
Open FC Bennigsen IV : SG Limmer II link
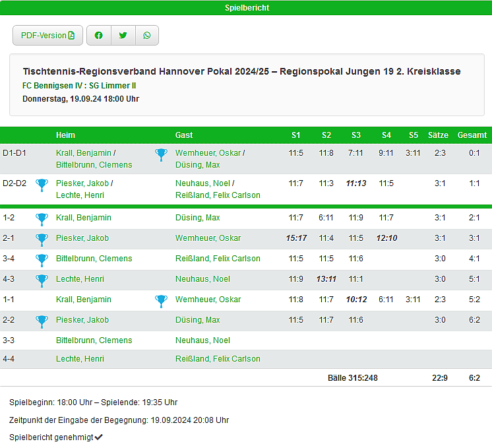pyautogui.click(x=79, y=86)
